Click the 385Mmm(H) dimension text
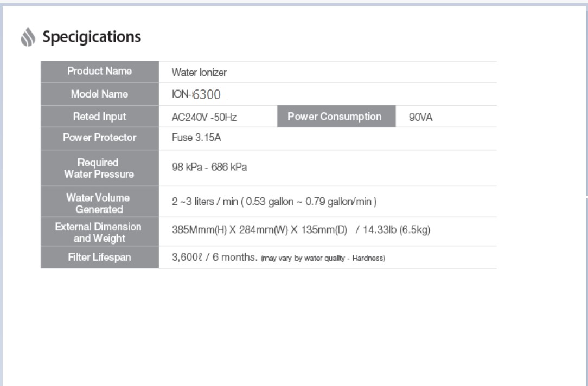 [199, 230]
